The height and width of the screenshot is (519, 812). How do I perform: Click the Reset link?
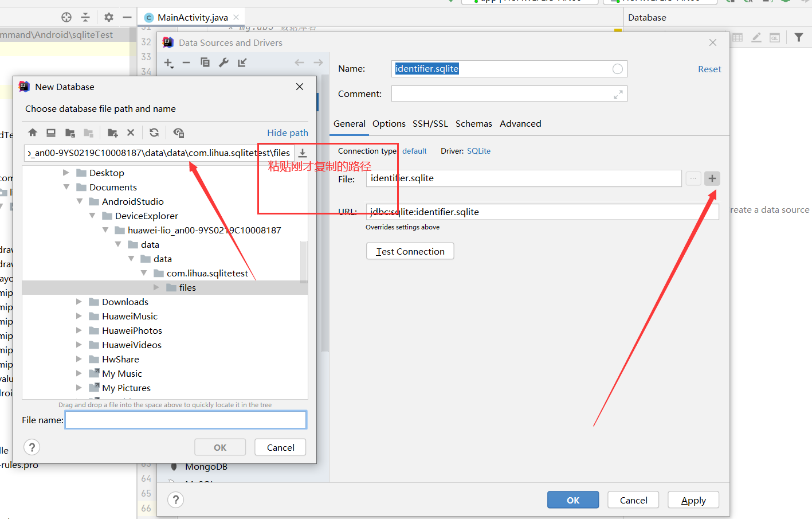click(709, 69)
